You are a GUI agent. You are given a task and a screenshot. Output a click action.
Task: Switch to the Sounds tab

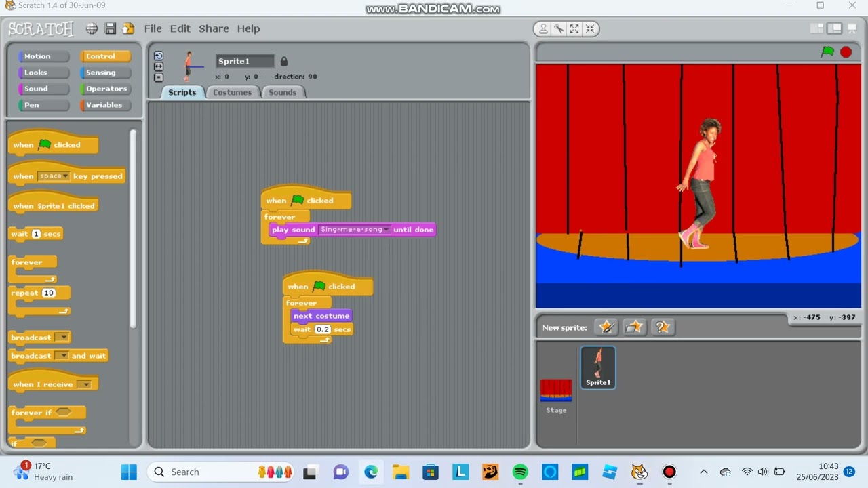click(x=282, y=92)
